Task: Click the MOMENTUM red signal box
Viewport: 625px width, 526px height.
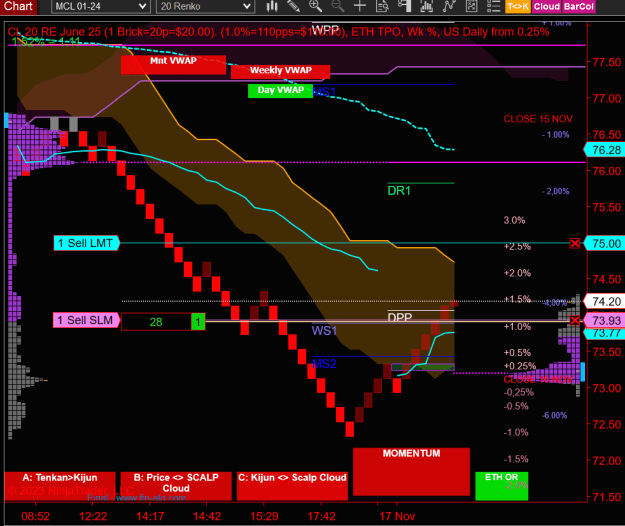Action: click(x=411, y=472)
